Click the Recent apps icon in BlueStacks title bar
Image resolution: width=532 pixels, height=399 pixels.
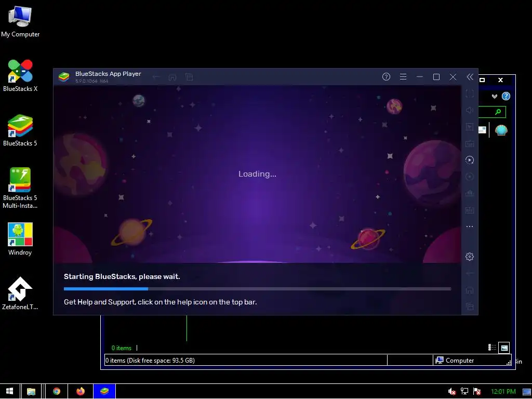[x=189, y=77]
